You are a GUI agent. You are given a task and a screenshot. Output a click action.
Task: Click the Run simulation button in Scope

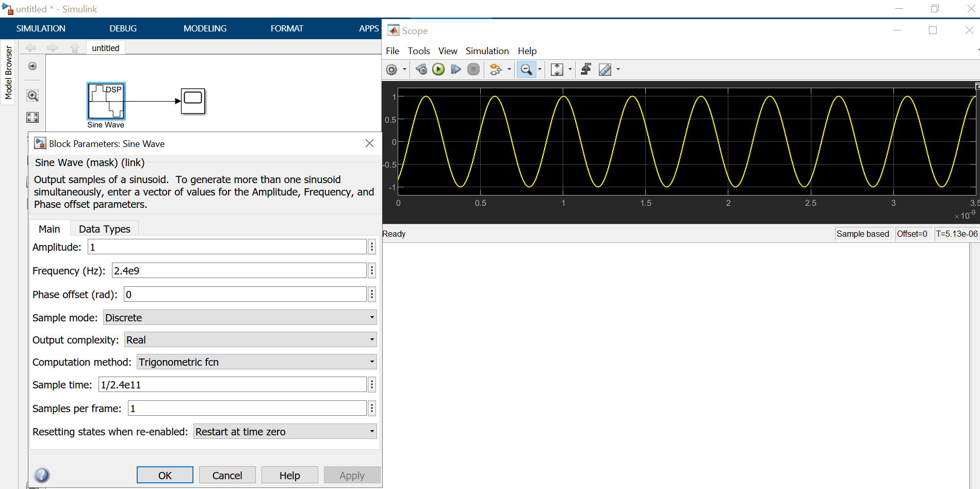(438, 69)
